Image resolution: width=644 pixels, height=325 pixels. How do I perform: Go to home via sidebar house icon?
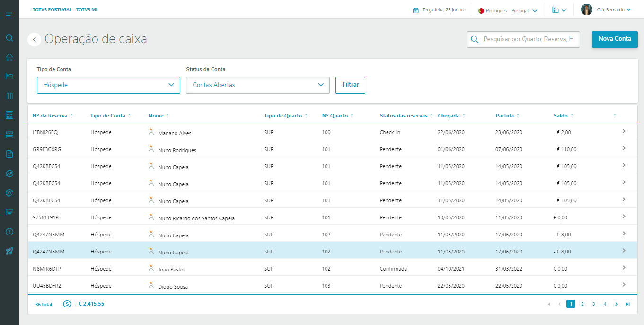click(9, 57)
